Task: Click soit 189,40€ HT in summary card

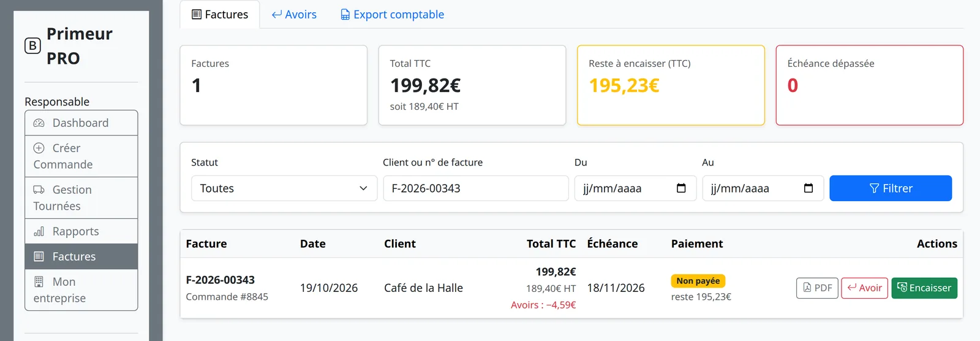Action: pyautogui.click(x=424, y=107)
